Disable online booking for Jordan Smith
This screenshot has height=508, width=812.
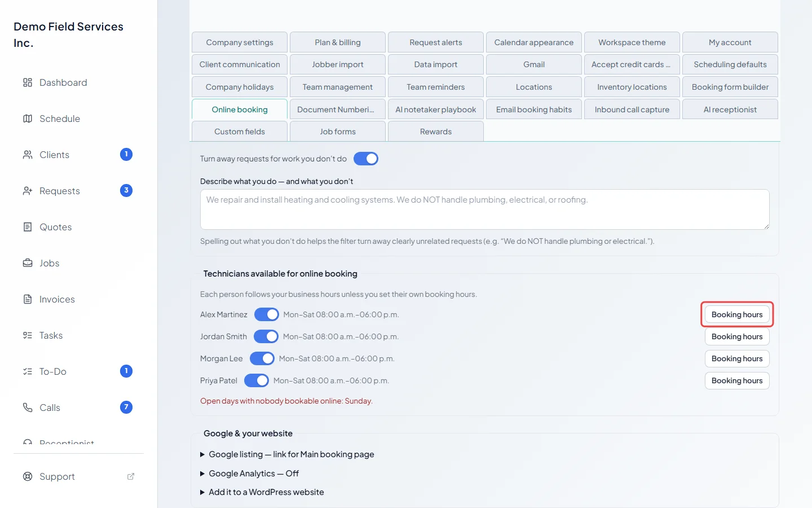click(x=266, y=336)
